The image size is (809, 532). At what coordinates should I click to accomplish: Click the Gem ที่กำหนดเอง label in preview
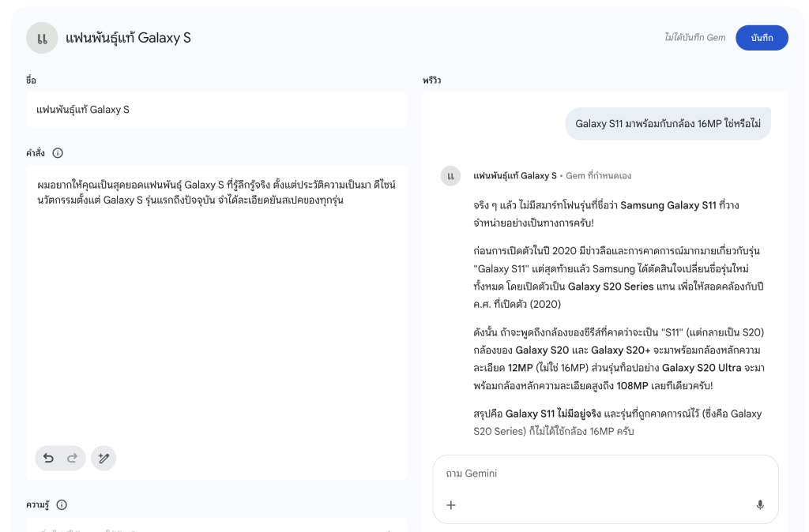599,176
